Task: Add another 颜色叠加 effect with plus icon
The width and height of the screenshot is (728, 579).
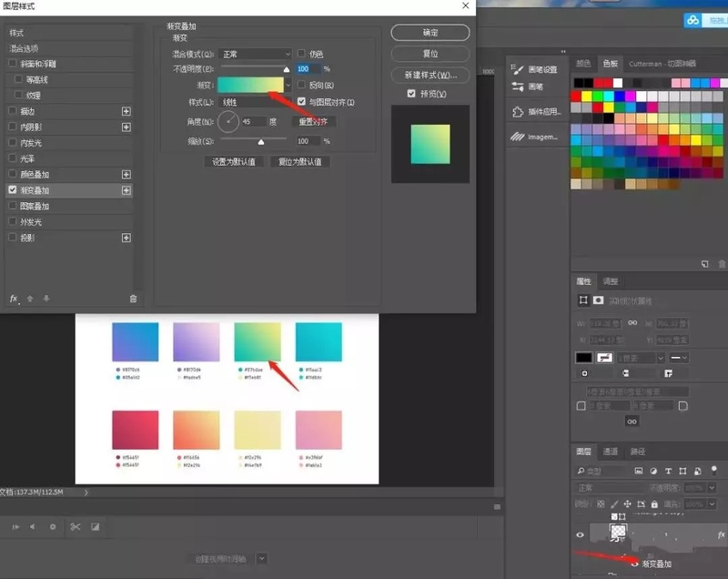Action: [126, 174]
